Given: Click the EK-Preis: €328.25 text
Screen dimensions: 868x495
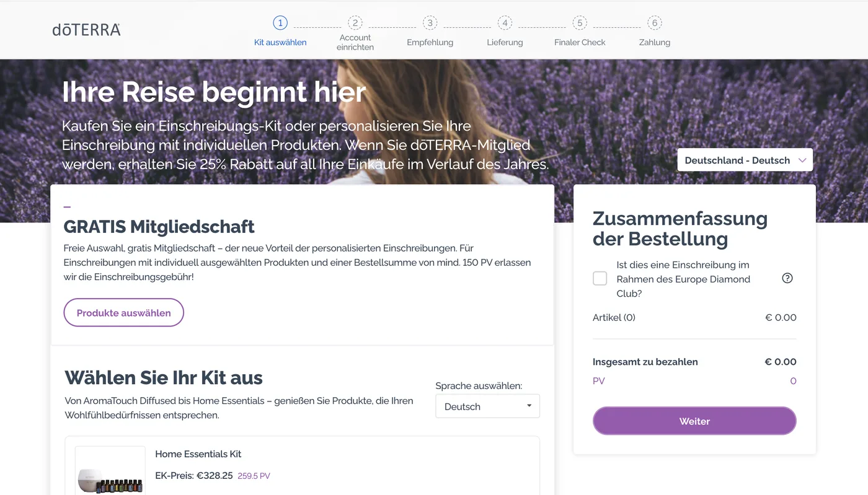Looking at the screenshot, I should pyautogui.click(x=194, y=476).
